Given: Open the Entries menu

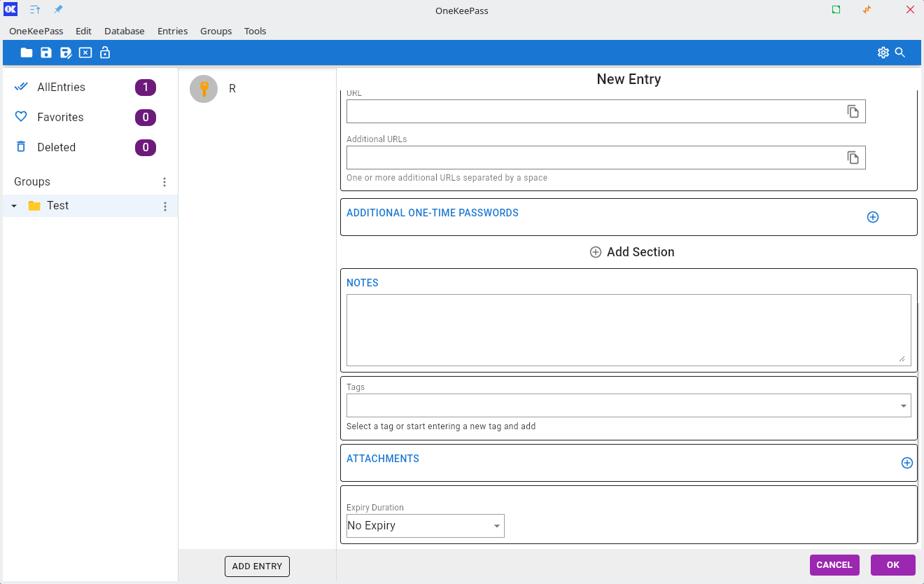Looking at the screenshot, I should pyautogui.click(x=172, y=31).
